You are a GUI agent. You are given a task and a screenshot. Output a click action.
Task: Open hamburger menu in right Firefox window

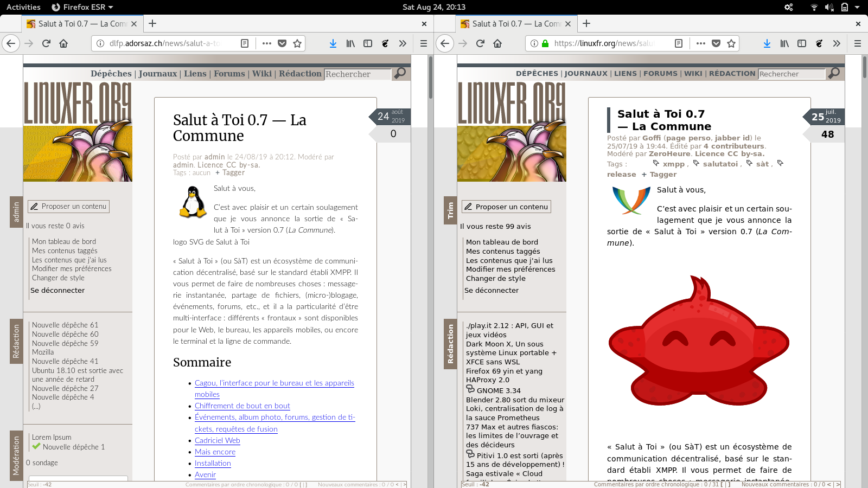pyautogui.click(x=858, y=43)
